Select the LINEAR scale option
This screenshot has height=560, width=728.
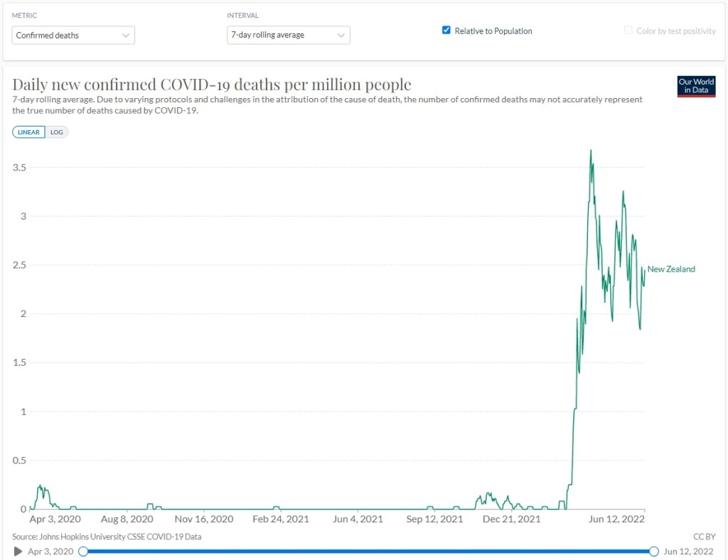coord(28,132)
